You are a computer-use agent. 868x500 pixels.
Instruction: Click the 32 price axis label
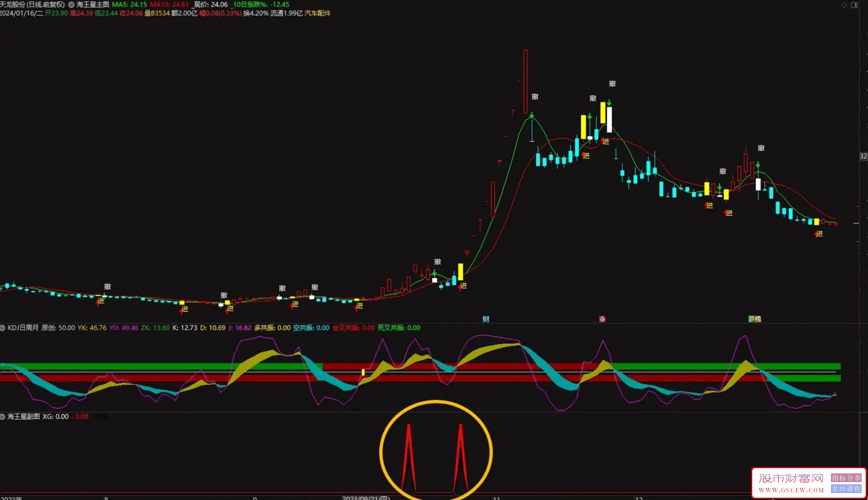863,156
